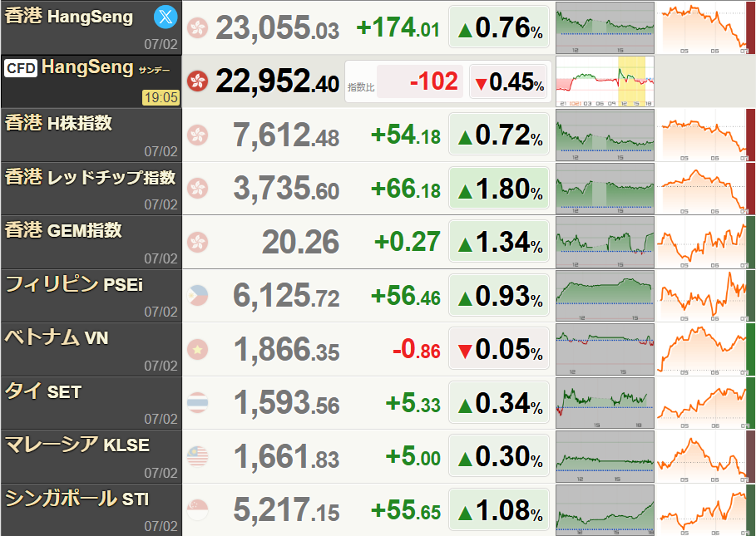Open the マレーシア KLSE index link

coord(77,445)
